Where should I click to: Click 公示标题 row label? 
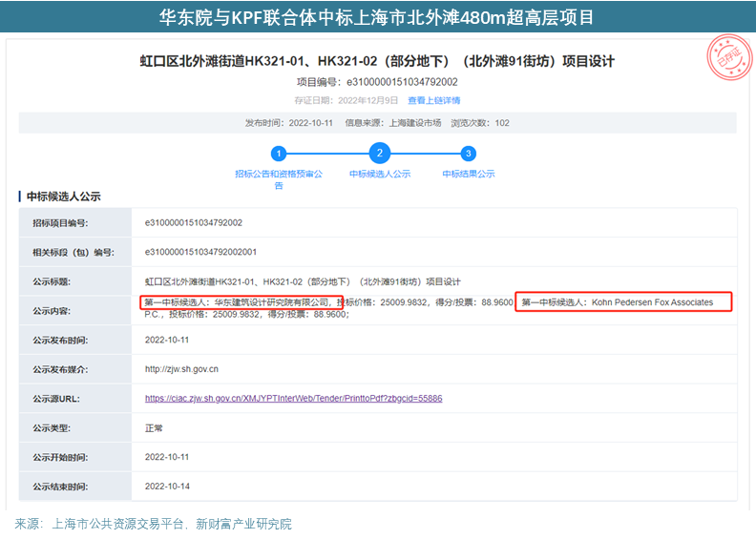point(52,281)
